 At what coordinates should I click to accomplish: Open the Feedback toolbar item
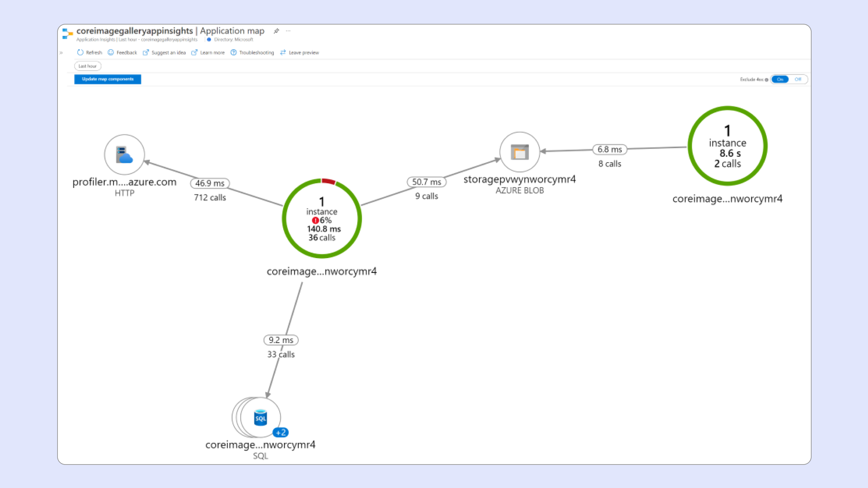pyautogui.click(x=122, y=52)
